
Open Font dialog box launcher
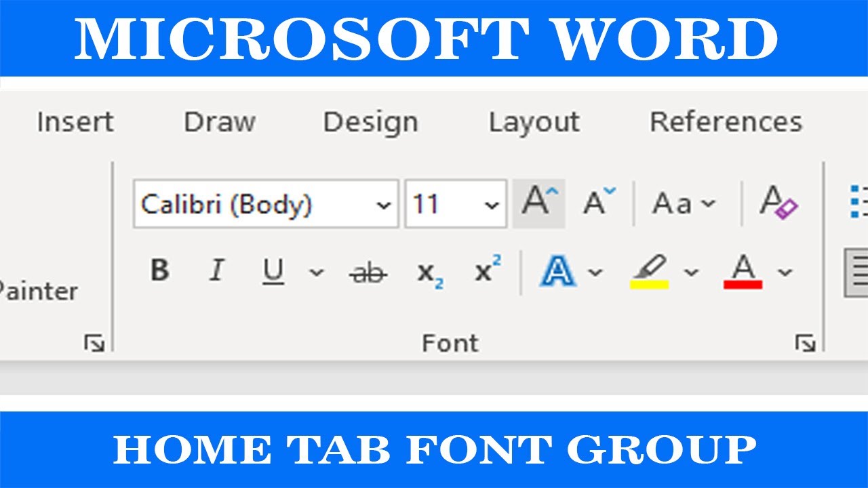click(x=805, y=344)
